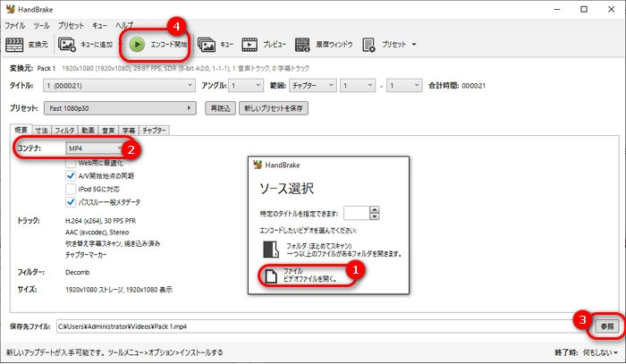Enable the Web用に最適化 checkbox
The width and height of the screenshot is (626, 364).
click(x=72, y=164)
